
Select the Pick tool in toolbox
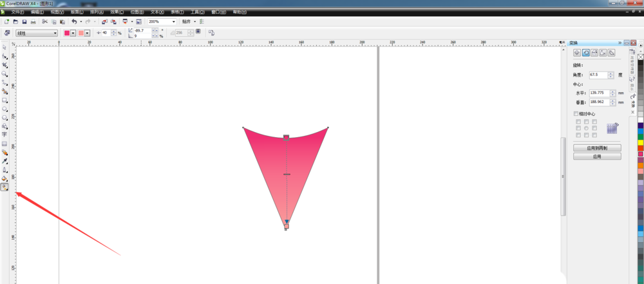click(x=5, y=47)
